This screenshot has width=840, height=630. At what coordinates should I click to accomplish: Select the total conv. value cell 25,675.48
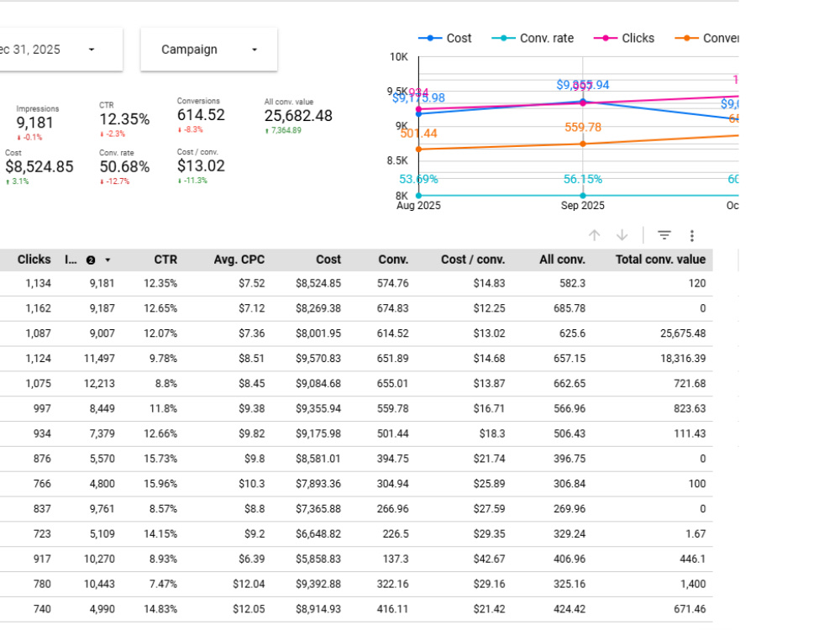(682, 333)
